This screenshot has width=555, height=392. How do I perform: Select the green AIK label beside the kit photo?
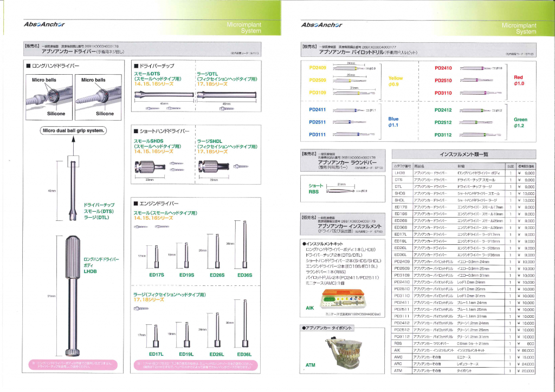(309, 308)
